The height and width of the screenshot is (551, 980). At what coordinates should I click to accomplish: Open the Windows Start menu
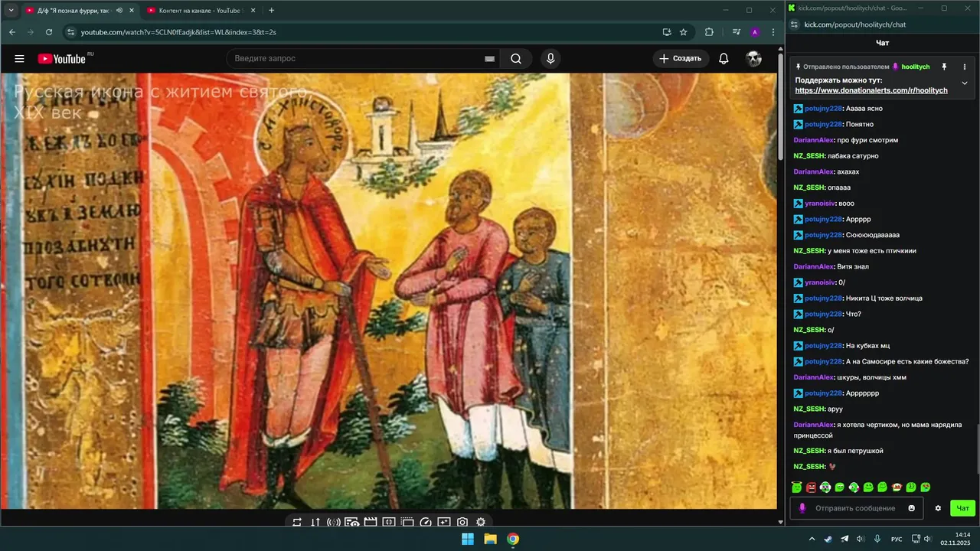[x=467, y=539]
